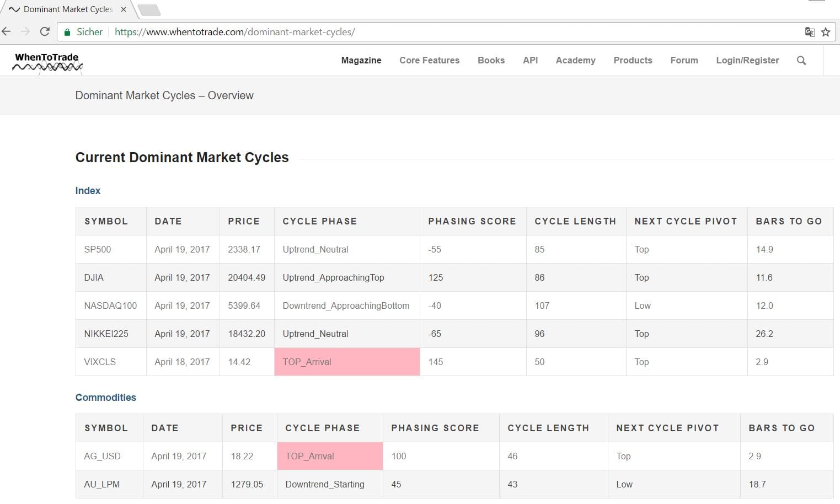The height and width of the screenshot is (504, 840).
Task: Bookmark this page with the star icon
Action: [826, 32]
